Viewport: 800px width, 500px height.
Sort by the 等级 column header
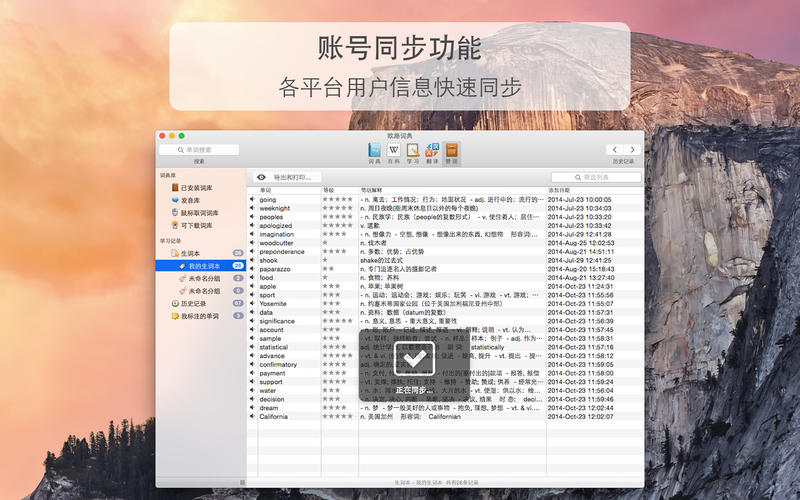pyautogui.click(x=340, y=190)
